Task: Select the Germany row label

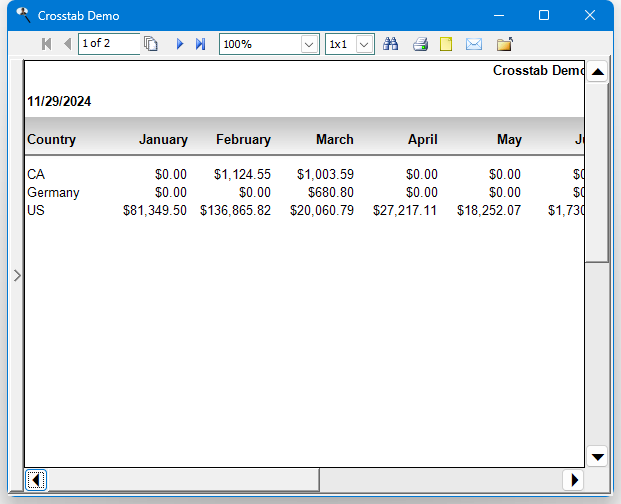Action: click(x=53, y=192)
